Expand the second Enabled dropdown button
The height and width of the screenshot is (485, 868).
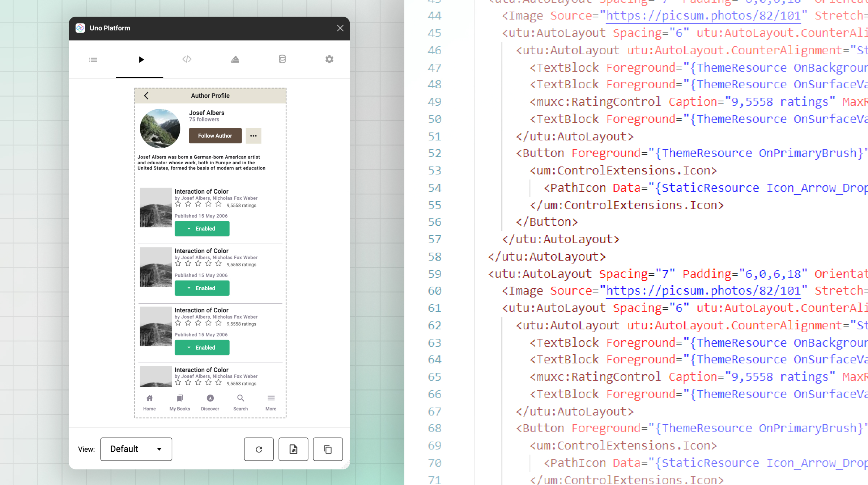[x=202, y=288]
